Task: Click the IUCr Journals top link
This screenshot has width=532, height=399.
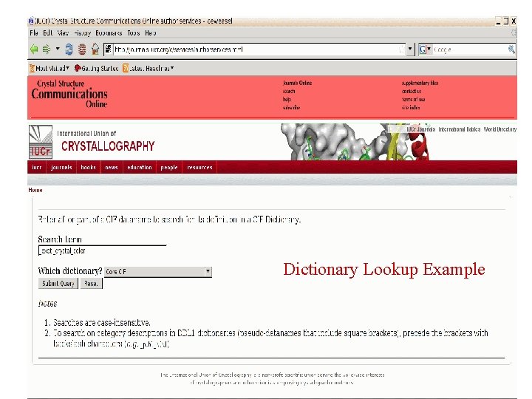Action: pos(420,129)
